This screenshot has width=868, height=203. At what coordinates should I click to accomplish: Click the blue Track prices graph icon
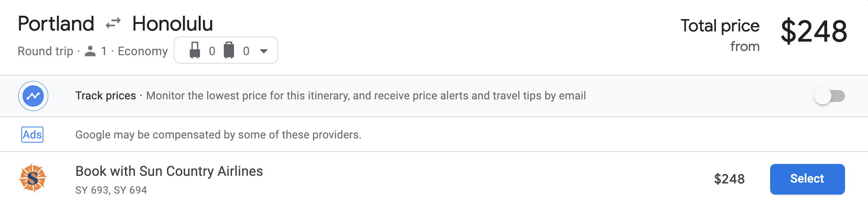pyautogui.click(x=33, y=96)
